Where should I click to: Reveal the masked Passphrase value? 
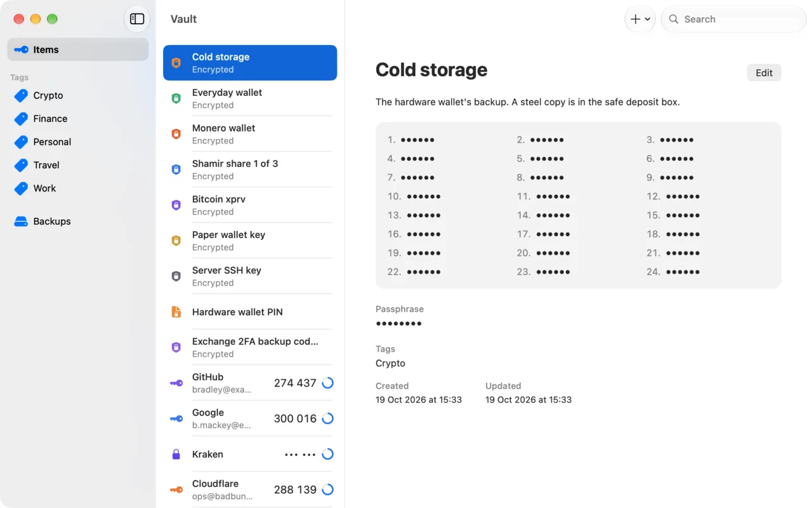pos(398,324)
